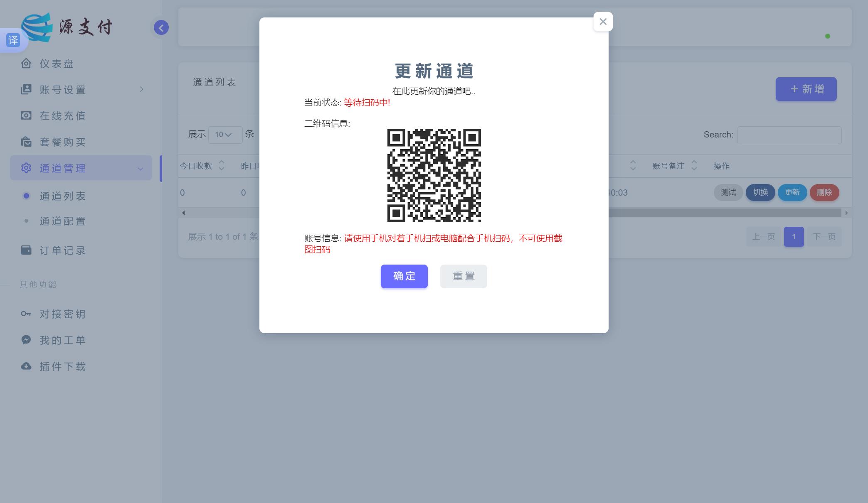Screen dimensions: 868x503
Task: Click plugin download (插件下载) cloud icon
Action: pos(26,366)
